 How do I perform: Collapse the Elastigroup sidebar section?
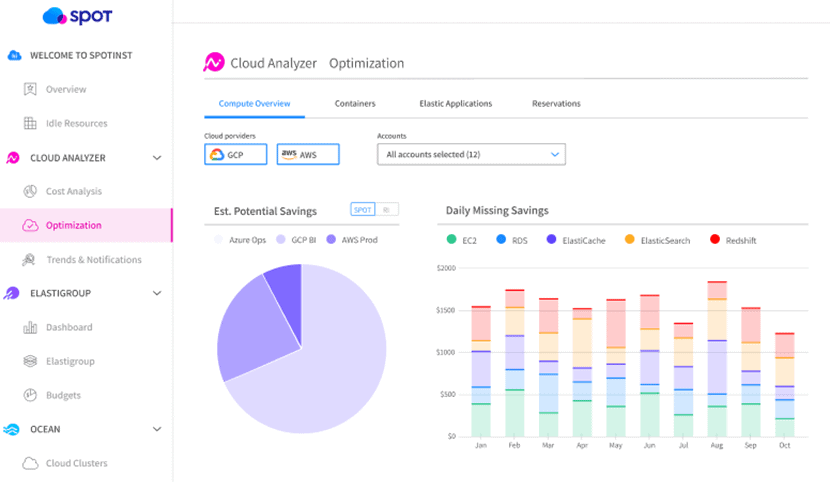[157, 293]
